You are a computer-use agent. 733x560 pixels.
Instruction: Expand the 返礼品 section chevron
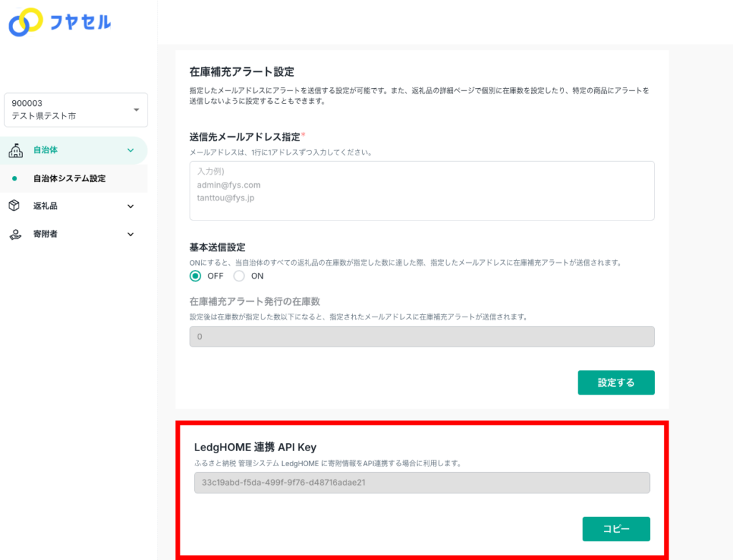[130, 206]
